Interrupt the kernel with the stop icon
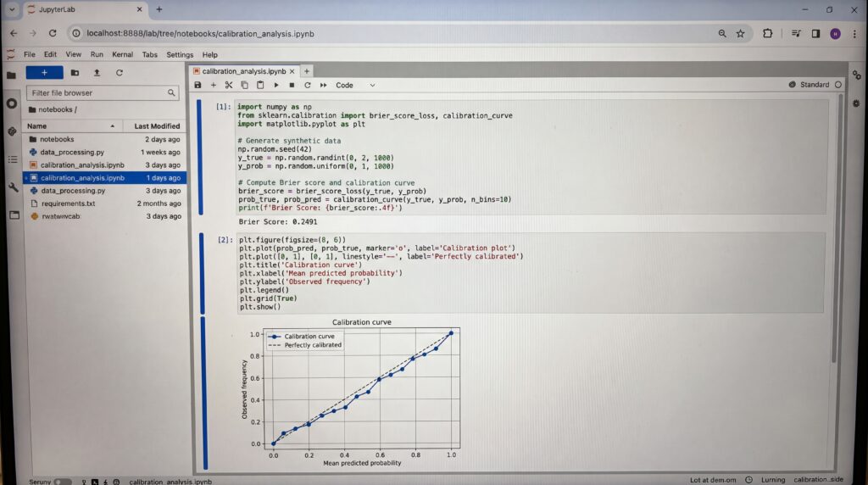This screenshot has width=868, height=485. tap(292, 86)
